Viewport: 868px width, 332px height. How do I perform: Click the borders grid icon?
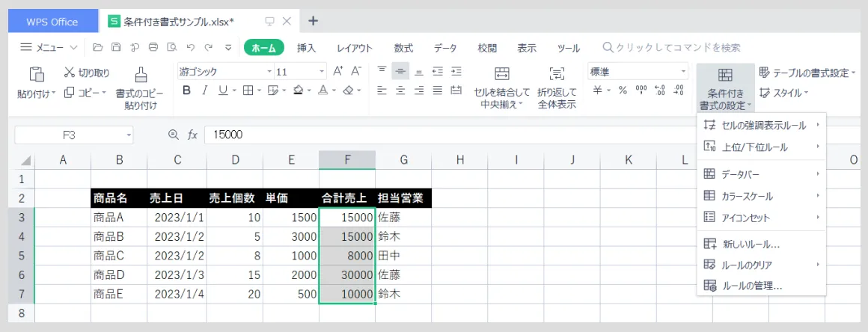coord(248,90)
